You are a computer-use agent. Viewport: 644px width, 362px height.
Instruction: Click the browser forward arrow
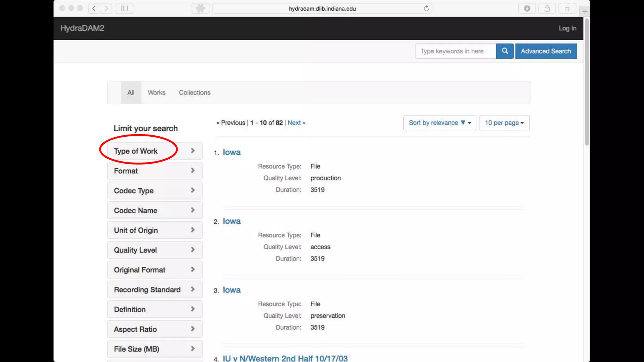tap(106, 8)
